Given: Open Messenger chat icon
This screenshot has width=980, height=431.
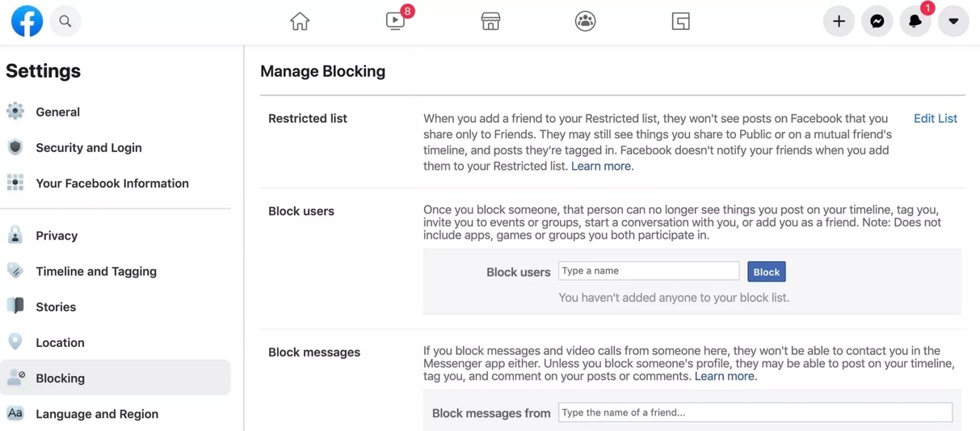Looking at the screenshot, I should [x=877, y=22].
